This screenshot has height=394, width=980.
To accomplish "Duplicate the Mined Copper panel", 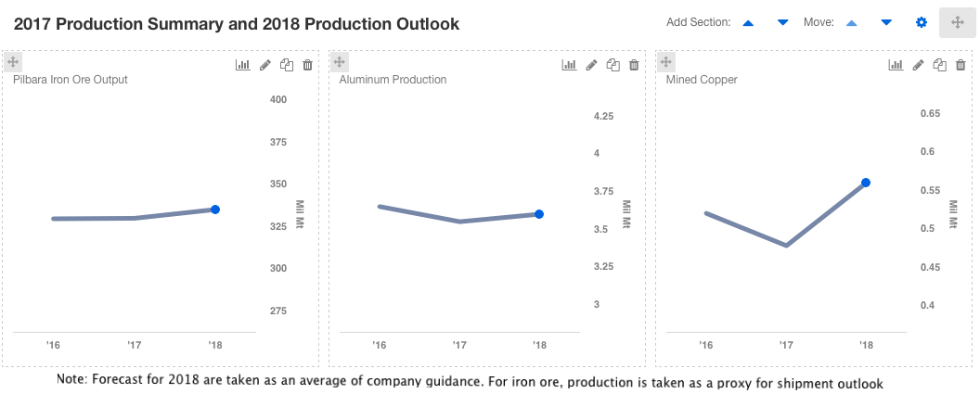I will 939,65.
